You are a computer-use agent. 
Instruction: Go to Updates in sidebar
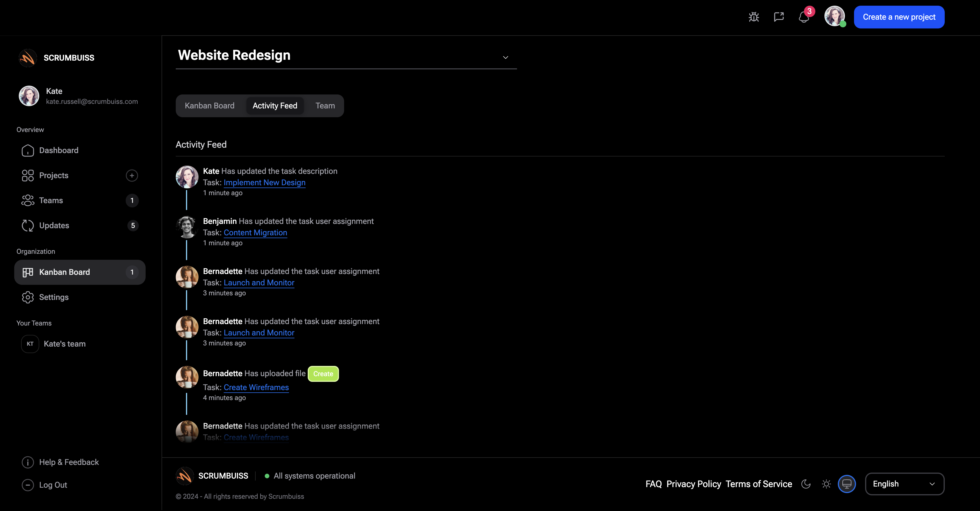(x=54, y=225)
